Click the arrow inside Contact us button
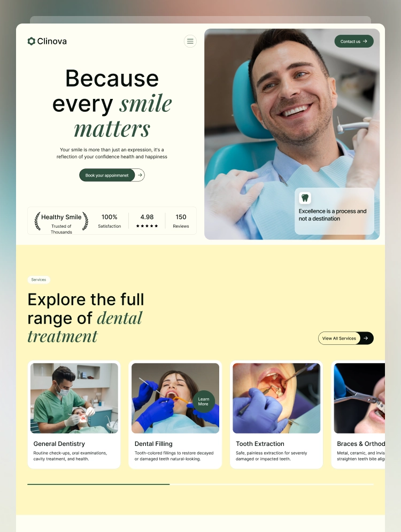 (x=365, y=41)
